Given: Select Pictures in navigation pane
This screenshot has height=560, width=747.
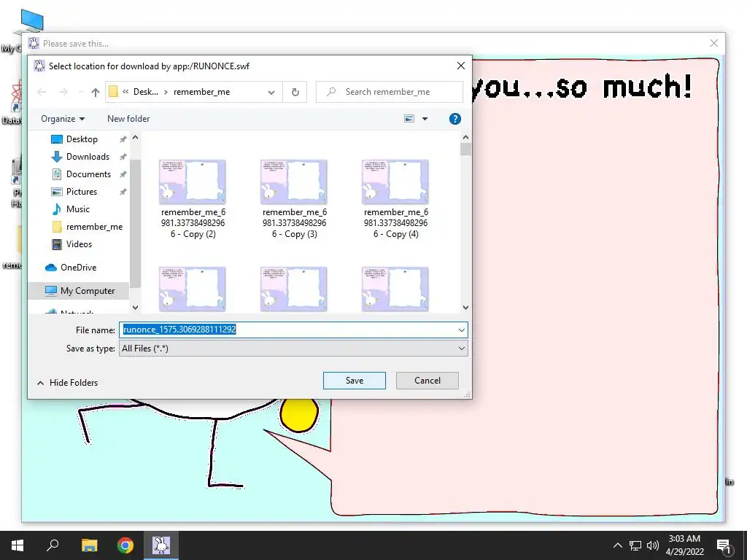Looking at the screenshot, I should click(82, 192).
